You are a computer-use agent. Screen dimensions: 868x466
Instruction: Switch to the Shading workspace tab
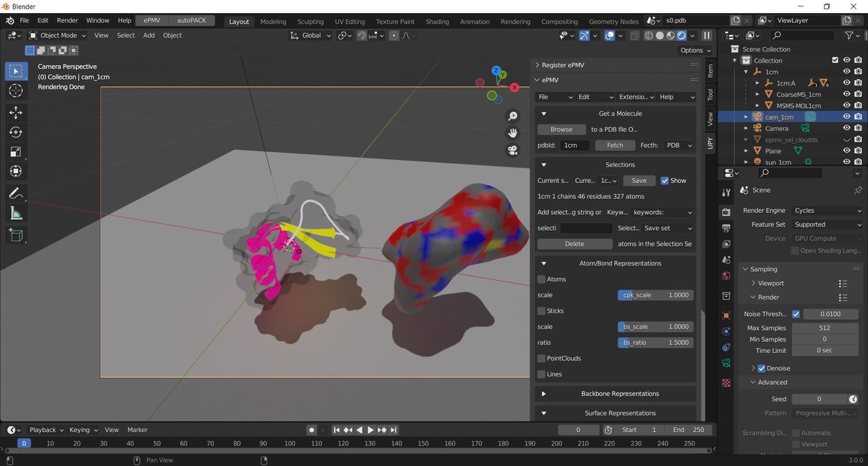pos(437,22)
